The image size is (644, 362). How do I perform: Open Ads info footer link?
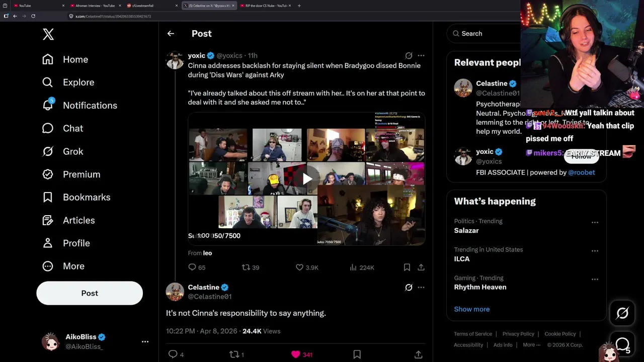tap(503, 345)
